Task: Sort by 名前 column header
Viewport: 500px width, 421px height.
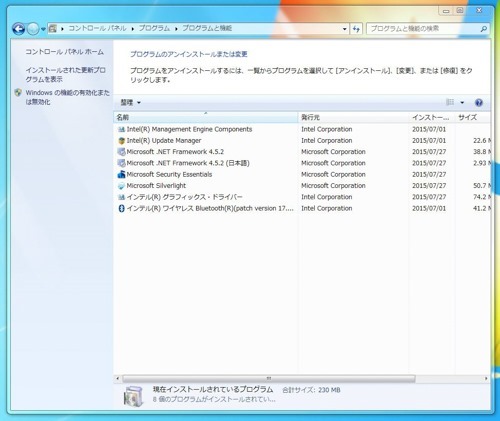Action: (206, 117)
